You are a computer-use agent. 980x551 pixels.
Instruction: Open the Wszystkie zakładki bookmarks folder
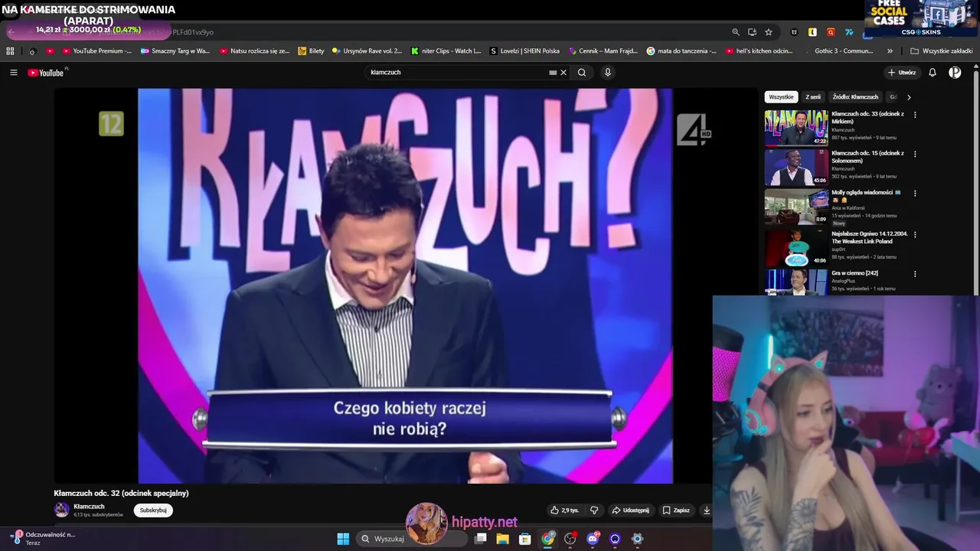[x=942, y=51]
